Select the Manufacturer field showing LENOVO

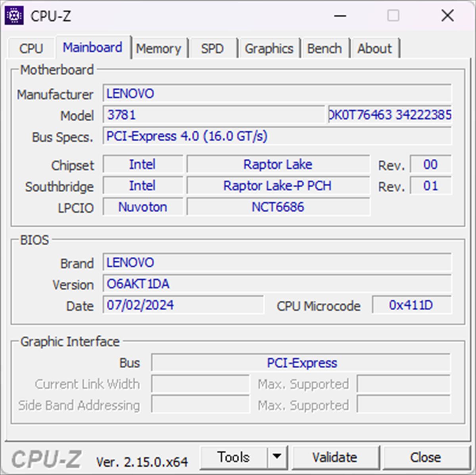point(277,94)
